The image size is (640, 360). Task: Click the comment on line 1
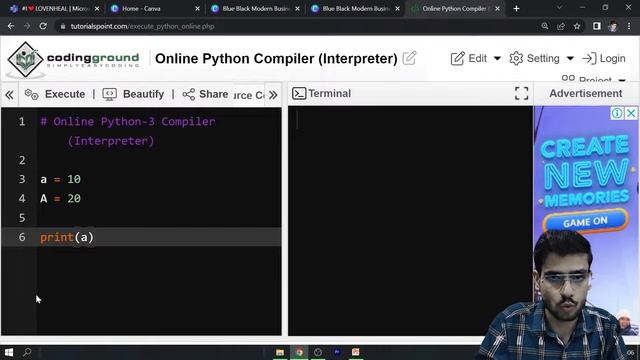[x=127, y=131]
